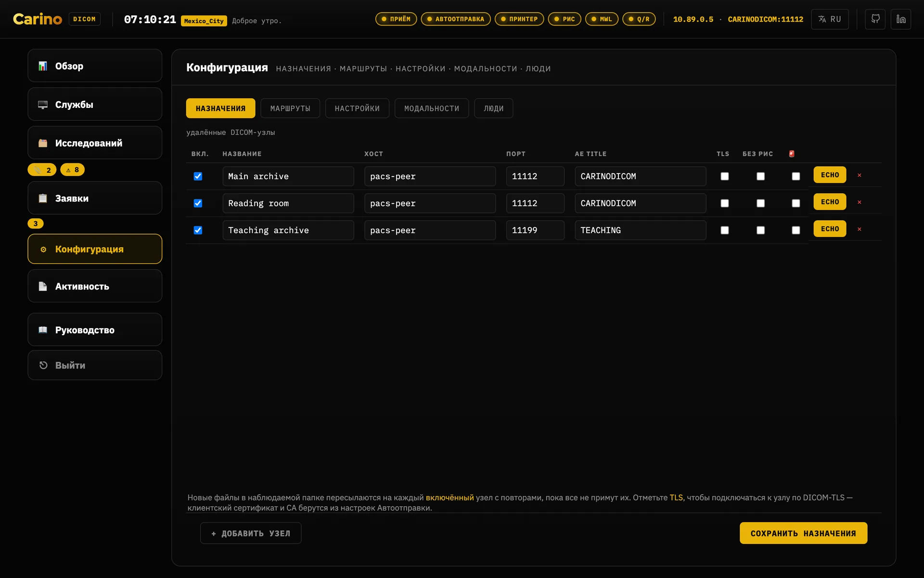The width and height of the screenshot is (924, 578).
Task: Edit the Teaching archive name field
Action: pyautogui.click(x=288, y=230)
